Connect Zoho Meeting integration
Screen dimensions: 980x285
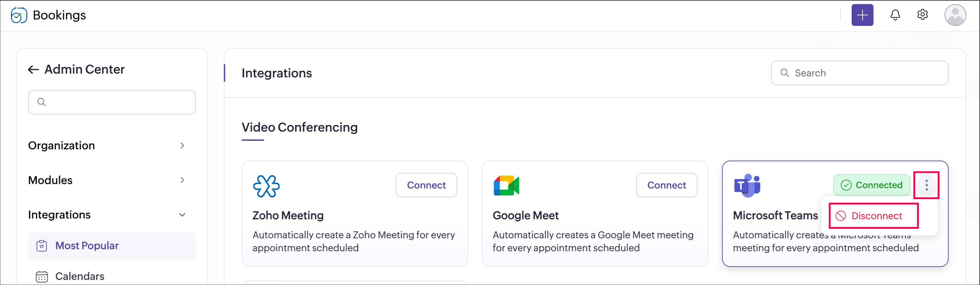click(426, 185)
